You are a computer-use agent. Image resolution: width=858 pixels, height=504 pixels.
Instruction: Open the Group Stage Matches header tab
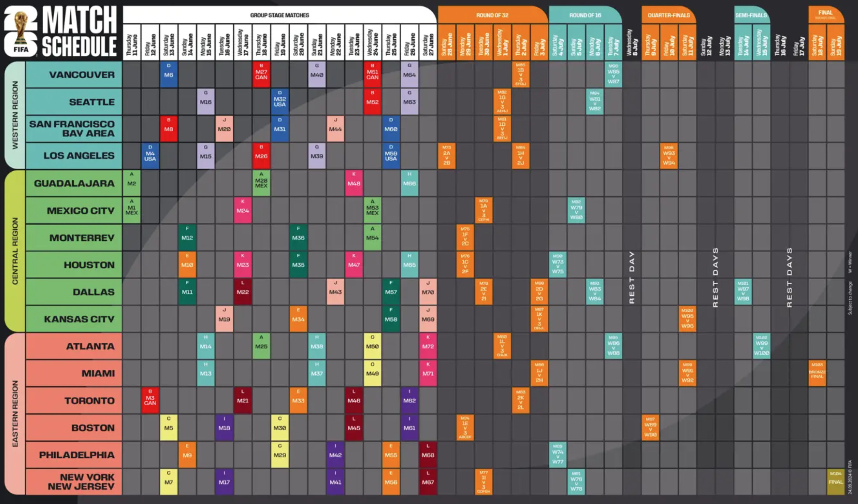click(x=279, y=15)
